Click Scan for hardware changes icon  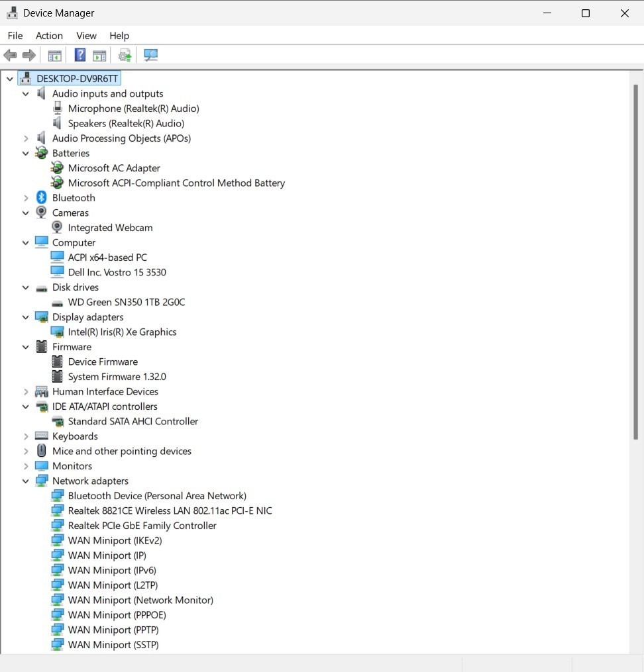tap(151, 55)
